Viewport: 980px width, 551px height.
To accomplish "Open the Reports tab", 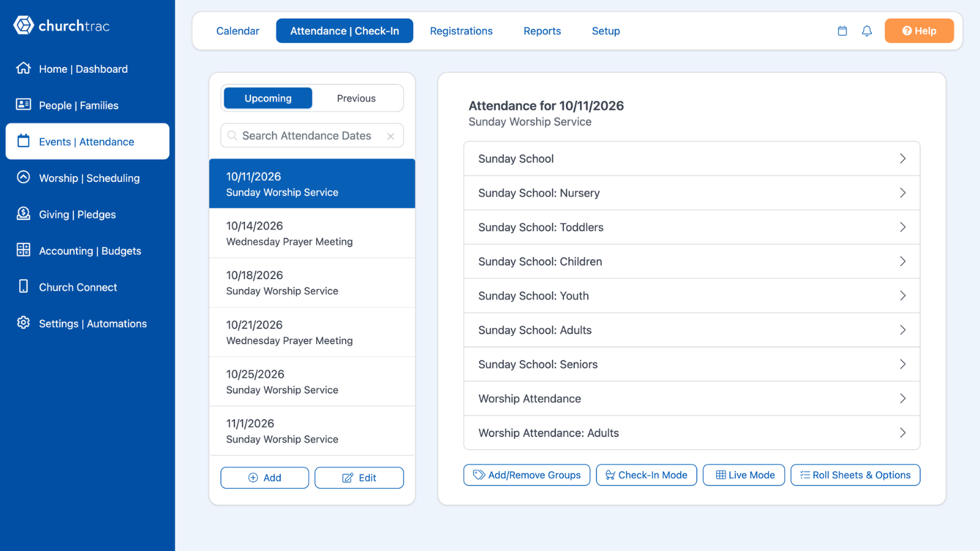I will [x=542, y=31].
